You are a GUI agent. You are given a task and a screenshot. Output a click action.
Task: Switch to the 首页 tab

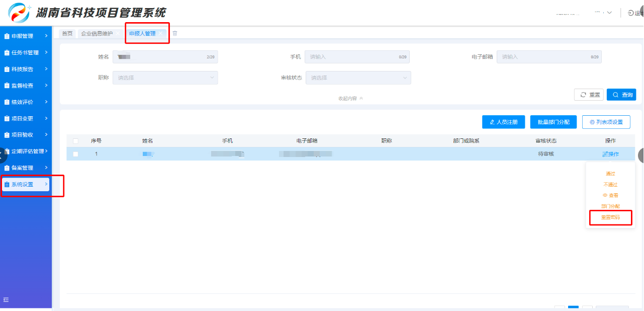coord(67,34)
